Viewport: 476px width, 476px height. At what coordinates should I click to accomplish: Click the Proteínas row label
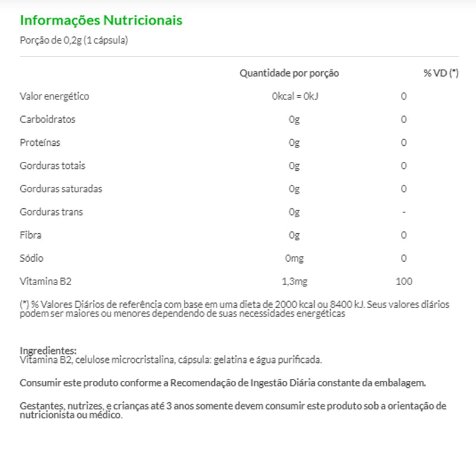tap(40, 143)
